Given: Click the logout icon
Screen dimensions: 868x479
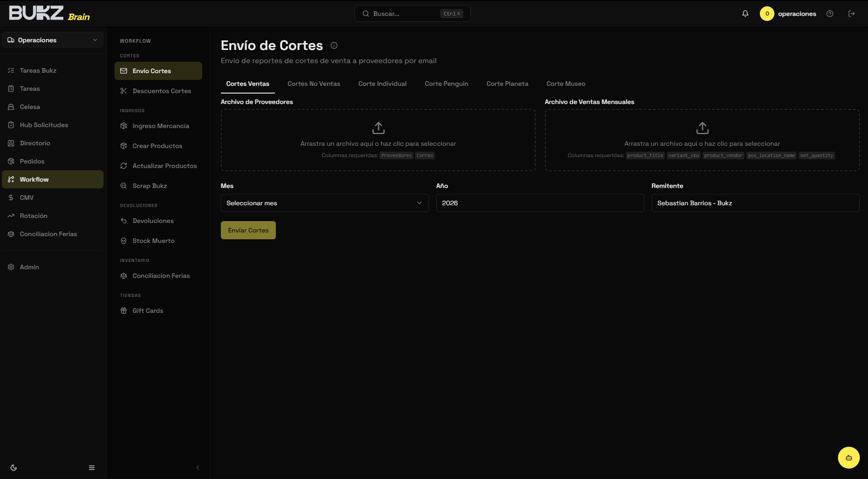Looking at the screenshot, I should 852,14.
